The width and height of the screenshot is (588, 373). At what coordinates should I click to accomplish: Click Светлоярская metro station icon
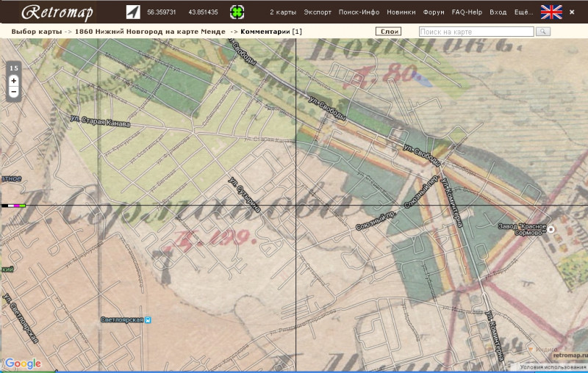[148, 320]
